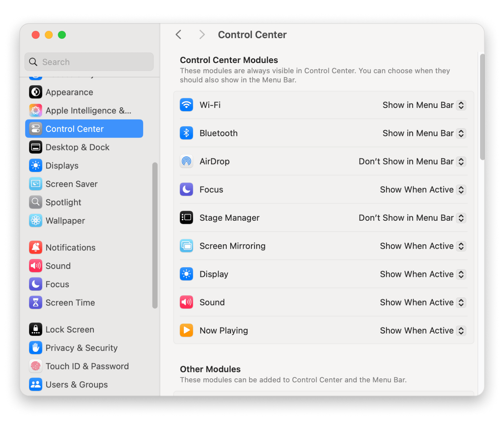Select Notifications in the sidebar
The image size is (504, 422).
click(x=70, y=248)
